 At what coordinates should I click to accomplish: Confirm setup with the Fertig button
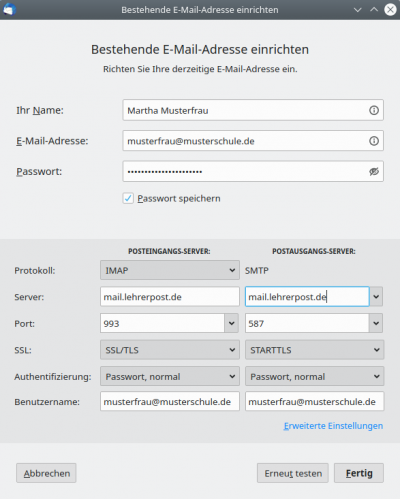click(359, 473)
